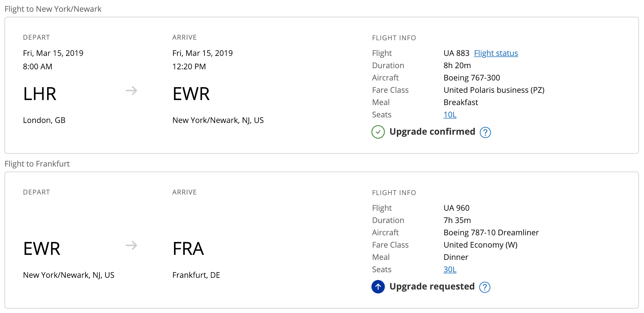Click the arrow between LHR and EWR
The image size is (644, 313).
tap(131, 91)
